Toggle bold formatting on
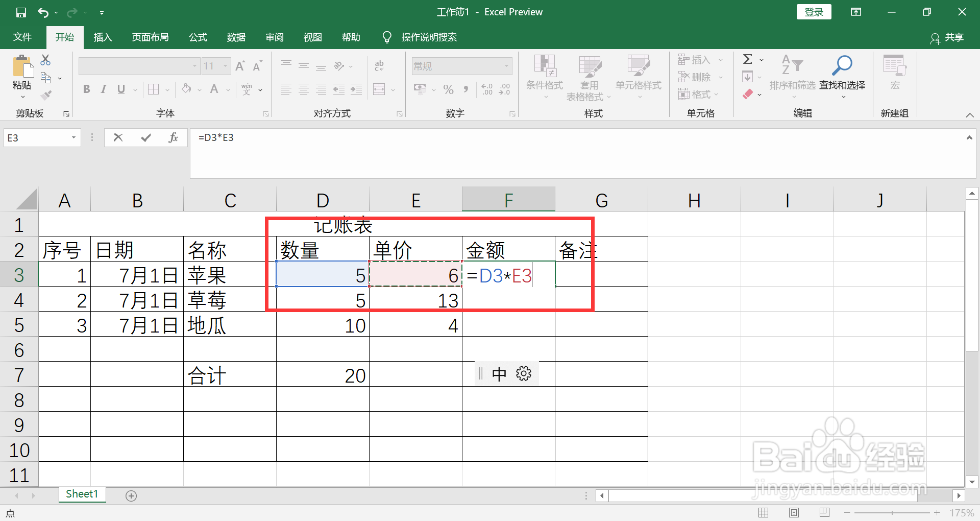 pyautogui.click(x=86, y=89)
